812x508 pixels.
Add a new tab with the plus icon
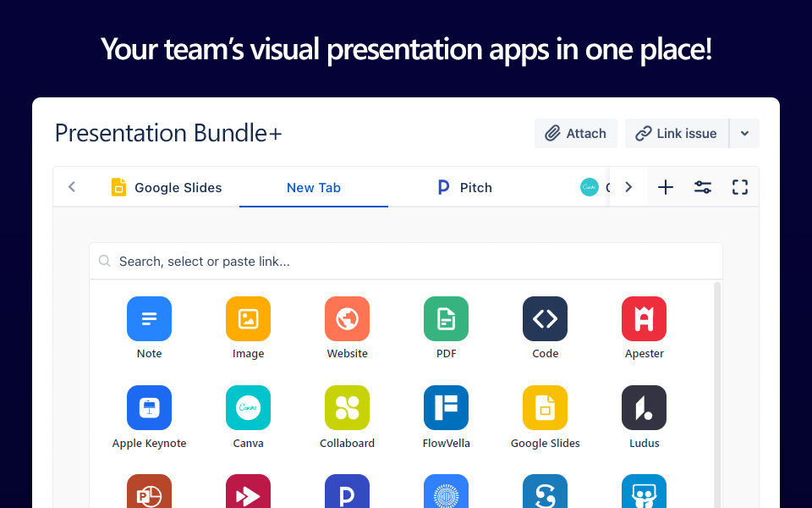click(666, 187)
